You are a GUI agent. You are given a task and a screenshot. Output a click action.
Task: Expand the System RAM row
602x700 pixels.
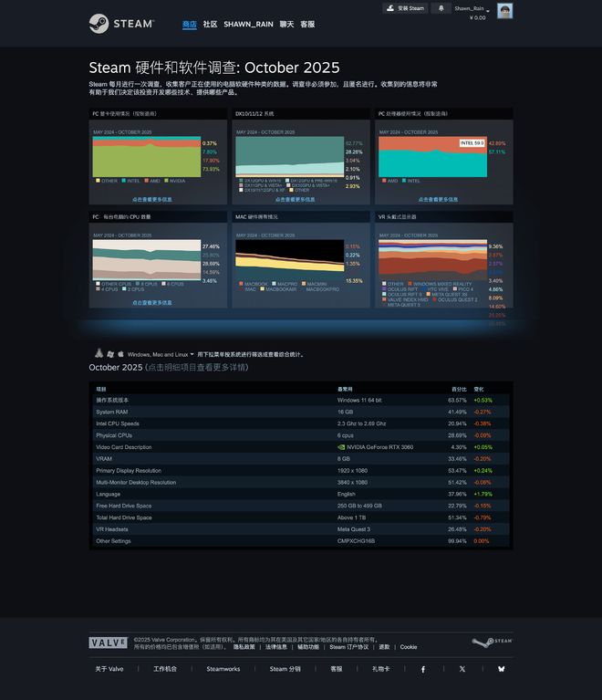pos(301,412)
